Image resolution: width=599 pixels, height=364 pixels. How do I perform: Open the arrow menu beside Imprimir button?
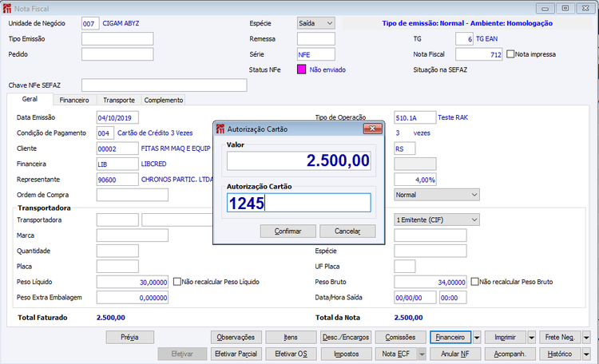[x=531, y=338]
